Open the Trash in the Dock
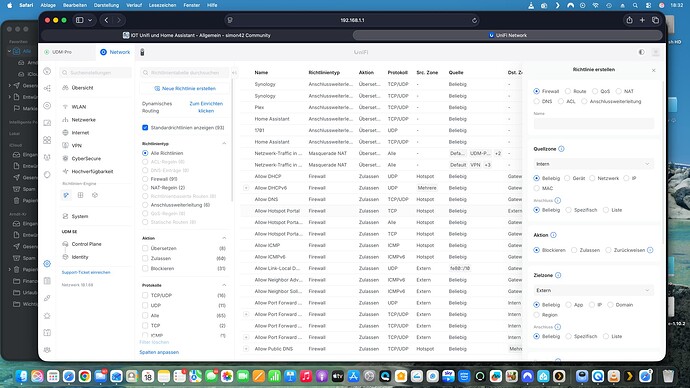Image resolution: width=690 pixels, height=388 pixels. pyautogui.click(x=668, y=376)
